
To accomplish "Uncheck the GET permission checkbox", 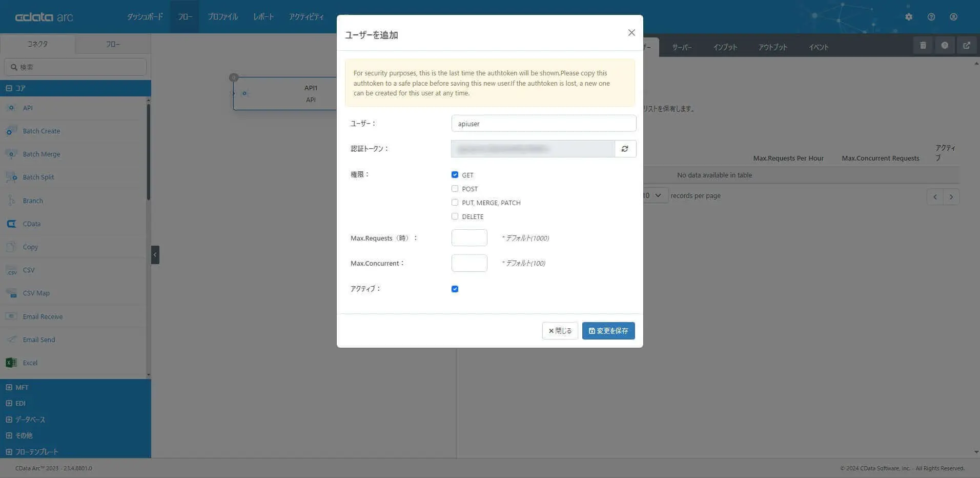I will 455,175.
